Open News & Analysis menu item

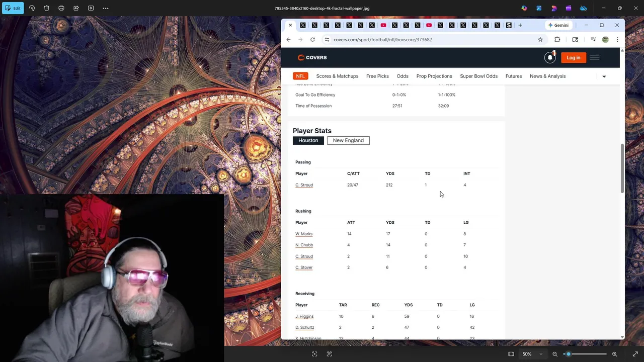547,76
